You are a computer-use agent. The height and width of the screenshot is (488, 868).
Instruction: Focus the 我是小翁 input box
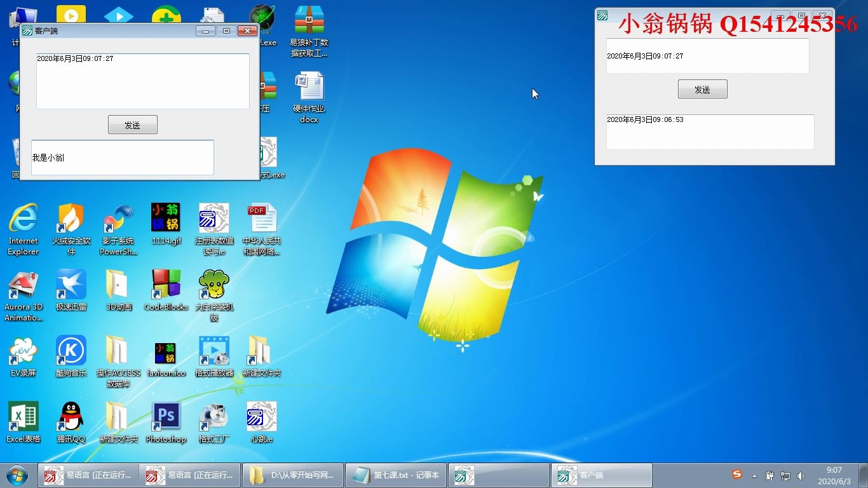click(123, 158)
